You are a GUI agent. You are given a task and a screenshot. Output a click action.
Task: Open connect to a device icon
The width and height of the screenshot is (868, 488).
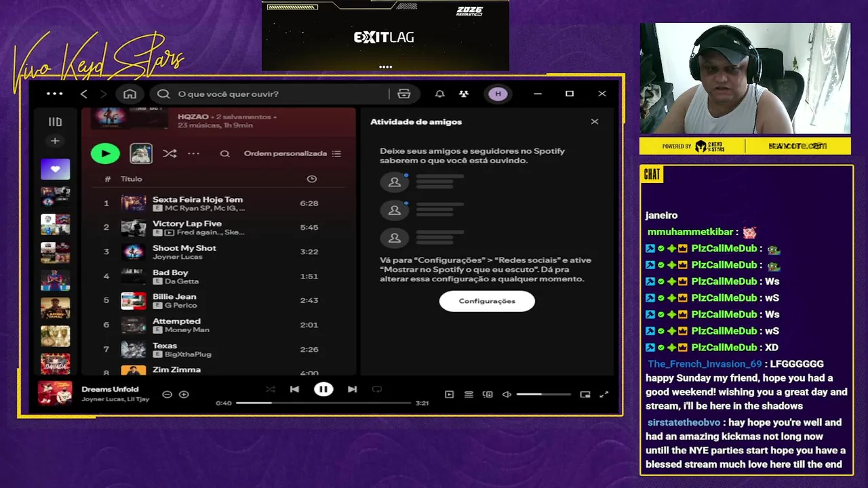[x=488, y=394]
